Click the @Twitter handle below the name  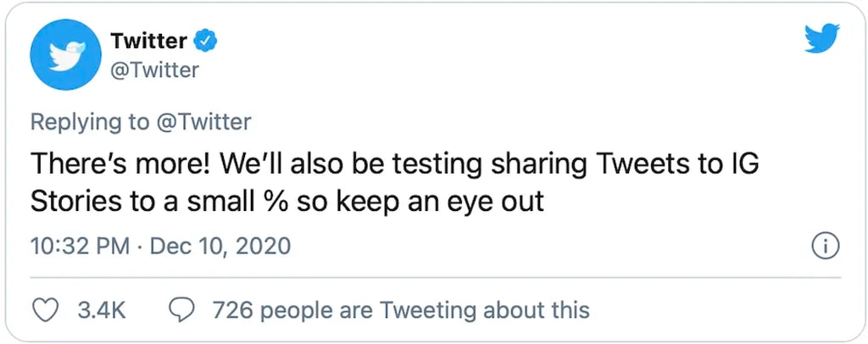(x=154, y=70)
